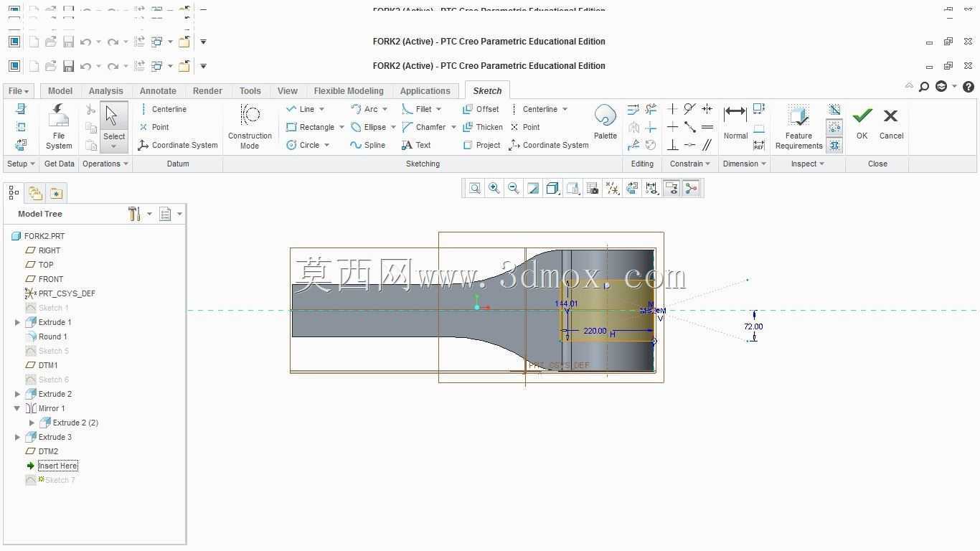Create a Normal dimension
The height and width of the screenshot is (551, 980).
(x=735, y=122)
